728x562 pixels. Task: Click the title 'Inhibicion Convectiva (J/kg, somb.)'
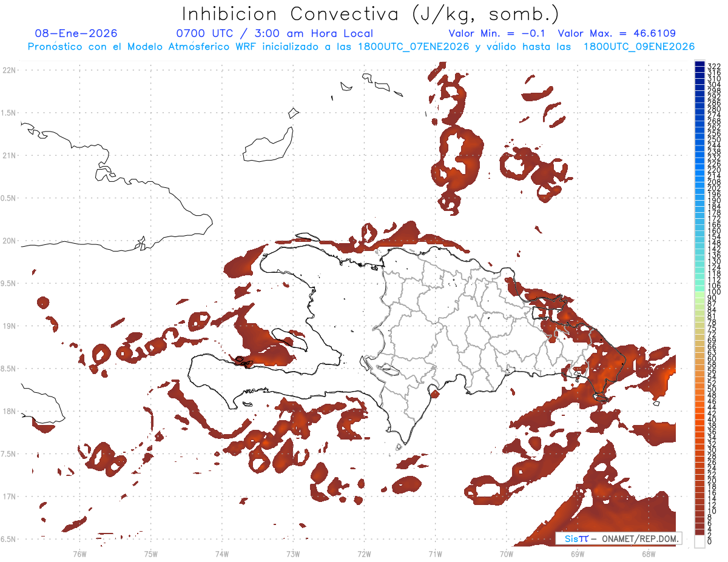370,14
